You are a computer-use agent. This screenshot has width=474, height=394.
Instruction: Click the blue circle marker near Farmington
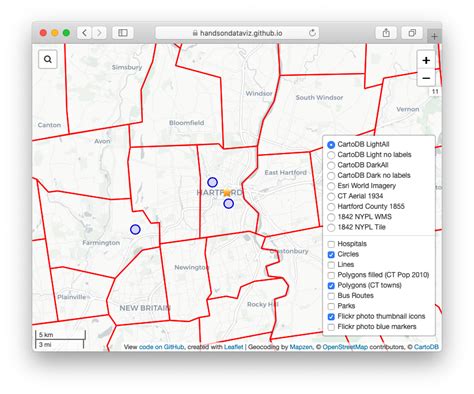tap(135, 229)
